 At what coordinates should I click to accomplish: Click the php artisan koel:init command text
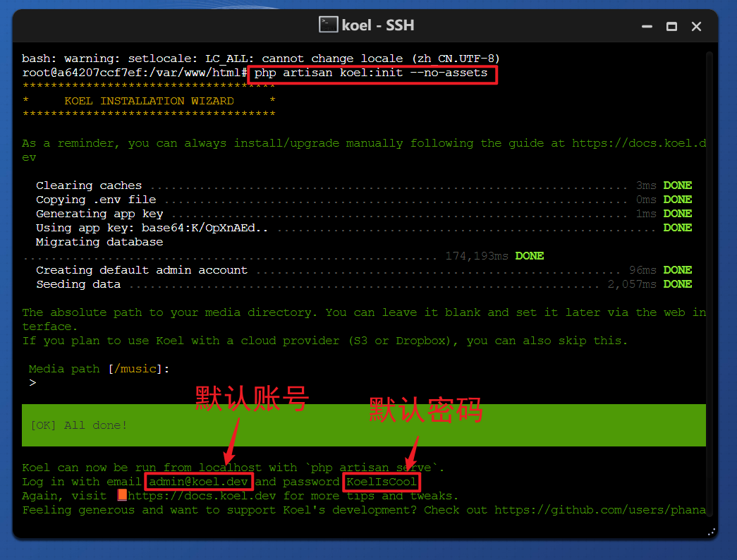coord(371,73)
